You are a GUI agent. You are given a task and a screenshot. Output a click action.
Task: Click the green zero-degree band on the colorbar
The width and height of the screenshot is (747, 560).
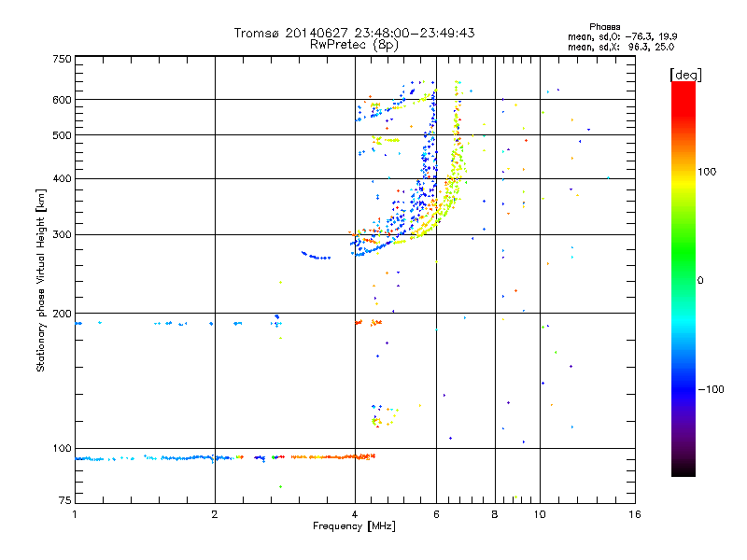click(683, 279)
